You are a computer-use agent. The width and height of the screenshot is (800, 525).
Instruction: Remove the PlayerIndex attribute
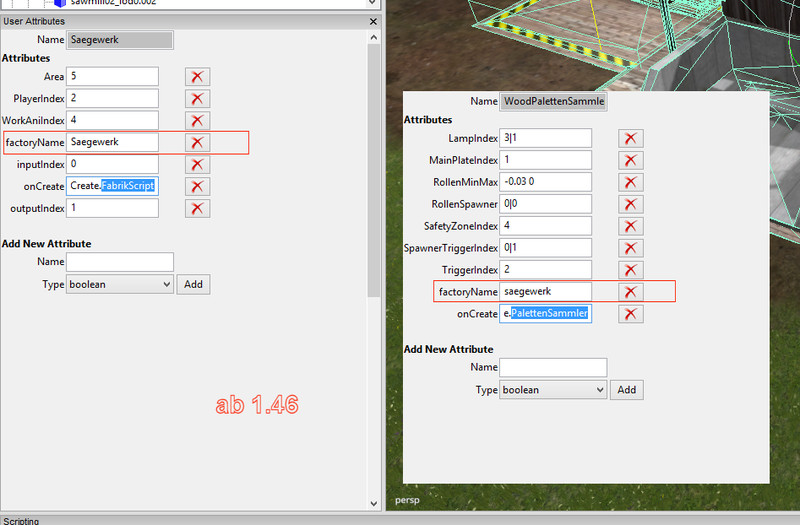197,99
